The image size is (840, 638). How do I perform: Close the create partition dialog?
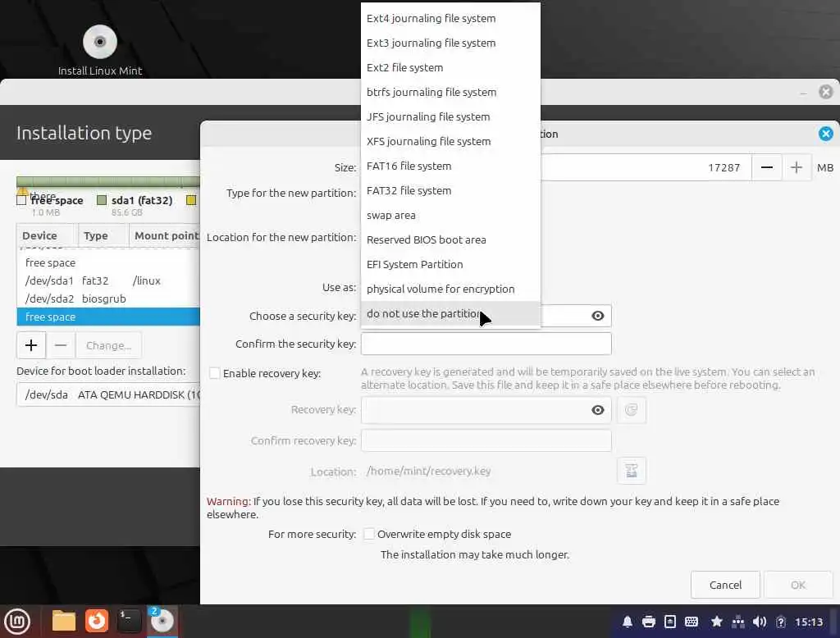(x=825, y=134)
